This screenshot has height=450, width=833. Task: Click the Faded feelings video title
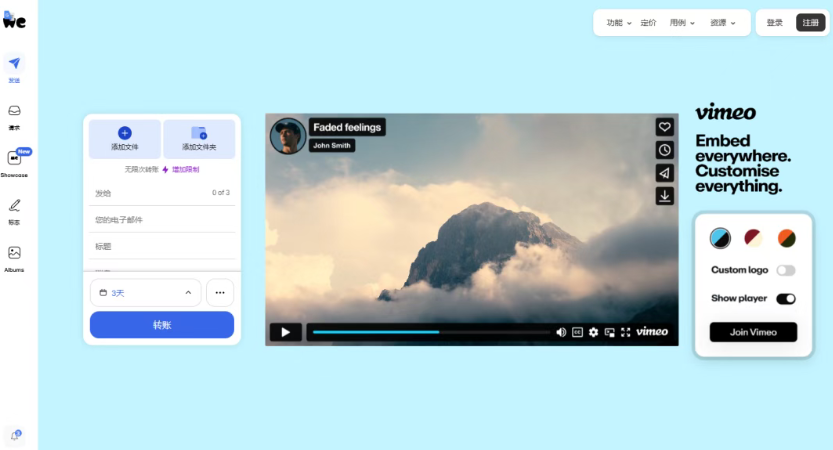[x=347, y=128]
